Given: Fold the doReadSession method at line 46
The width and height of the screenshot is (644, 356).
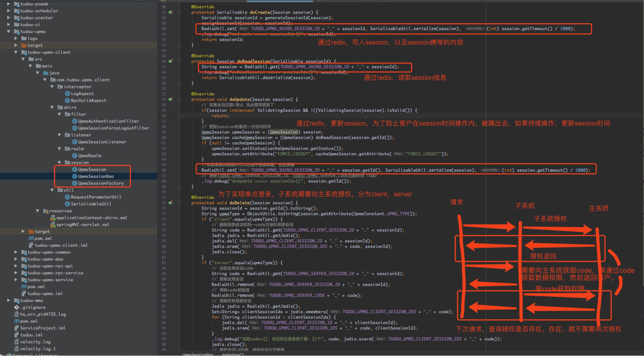Looking at the screenshot, I should coord(179,61).
